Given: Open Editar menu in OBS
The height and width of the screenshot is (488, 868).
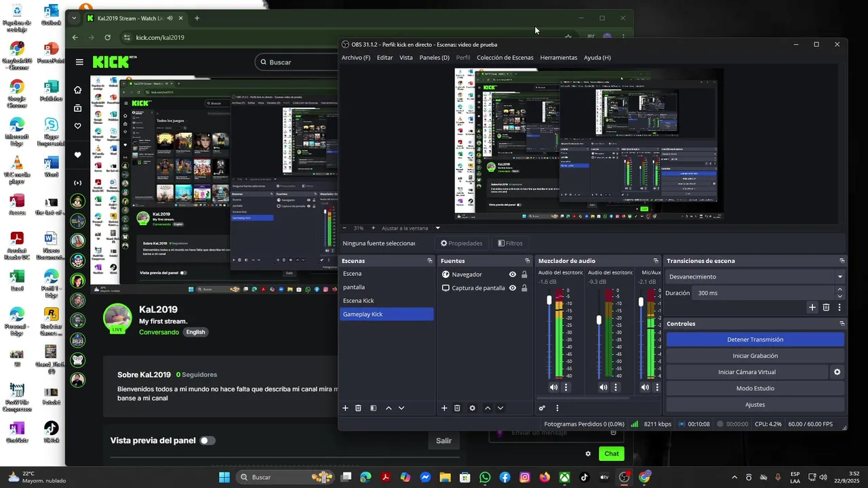Looking at the screenshot, I should [384, 58].
